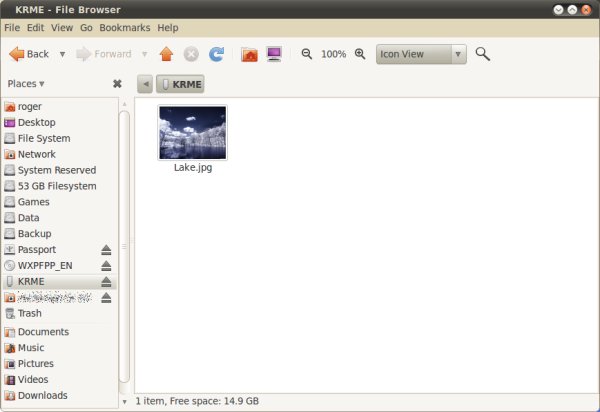Eject the KRME drive

tap(106, 282)
